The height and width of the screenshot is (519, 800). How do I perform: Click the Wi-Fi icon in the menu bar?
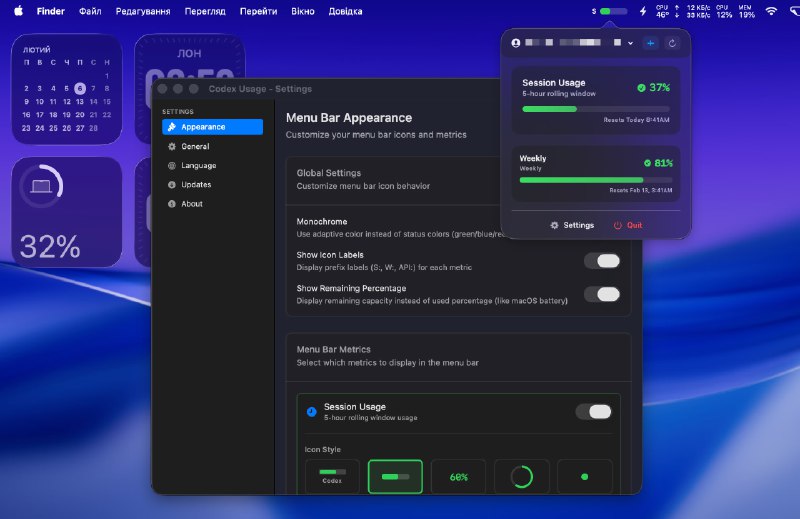[x=771, y=11]
